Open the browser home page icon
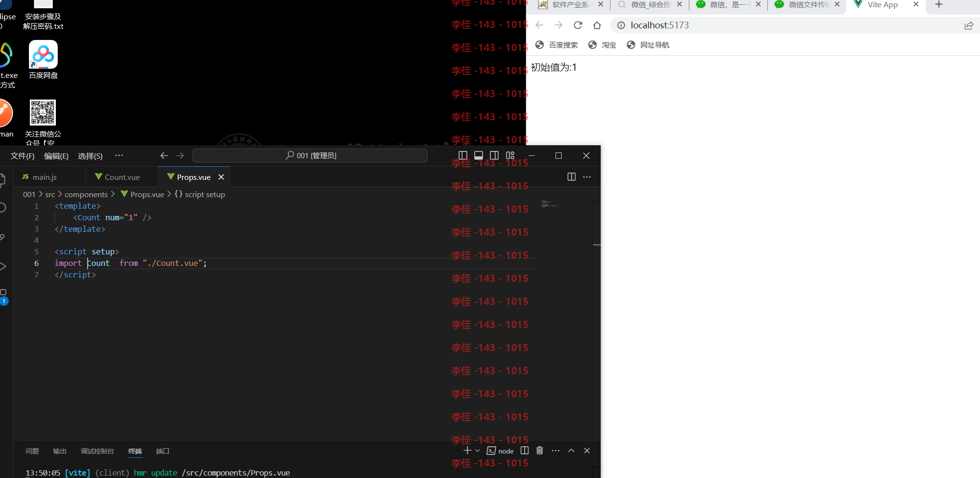980x478 pixels. pyautogui.click(x=597, y=25)
